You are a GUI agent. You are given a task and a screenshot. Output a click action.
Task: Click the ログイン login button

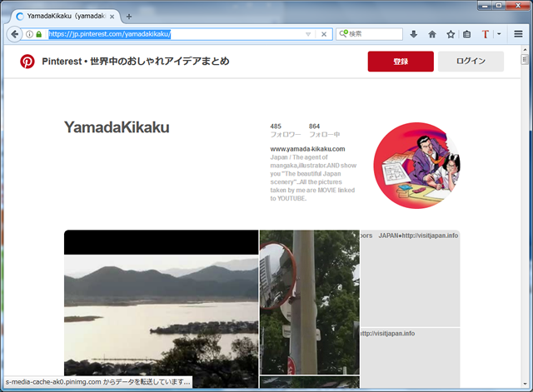470,62
